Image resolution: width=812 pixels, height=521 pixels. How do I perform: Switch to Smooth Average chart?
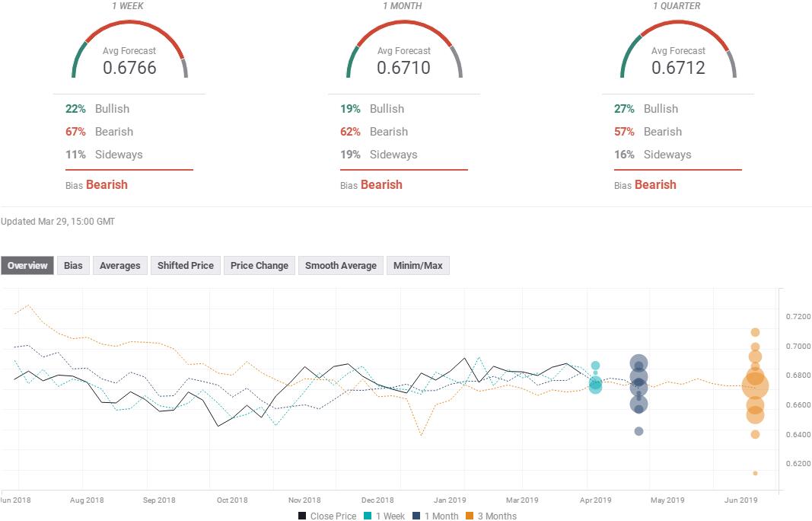click(340, 266)
